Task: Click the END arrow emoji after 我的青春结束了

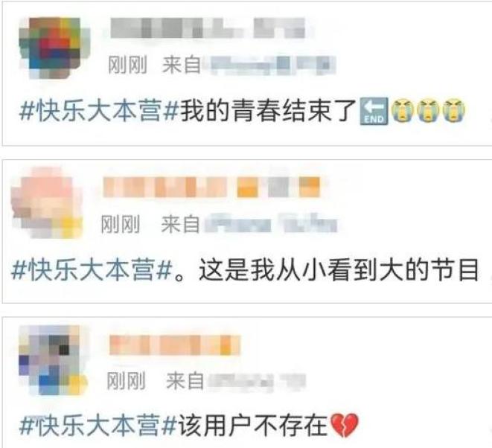Action: (x=374, y=111)
